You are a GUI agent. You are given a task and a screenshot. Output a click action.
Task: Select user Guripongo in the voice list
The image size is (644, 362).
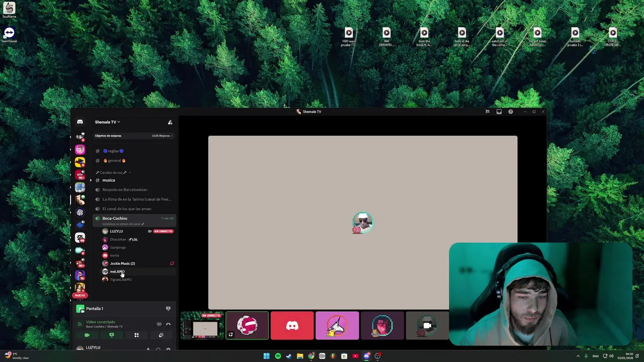(x=118, y=247)
